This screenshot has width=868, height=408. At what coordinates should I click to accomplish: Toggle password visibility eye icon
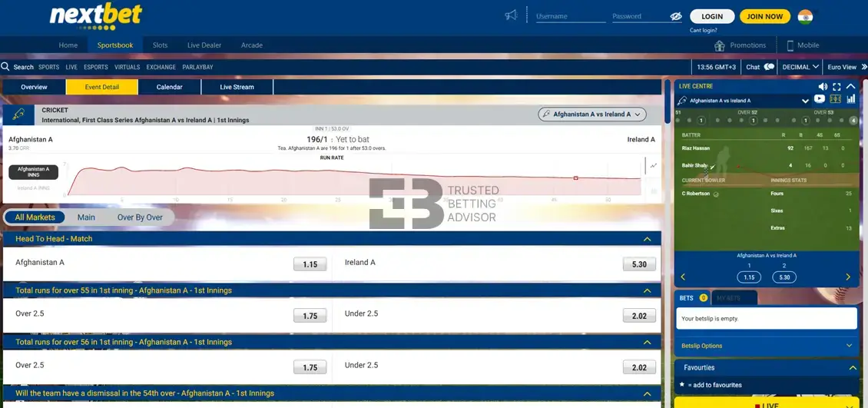click(675, 17)
